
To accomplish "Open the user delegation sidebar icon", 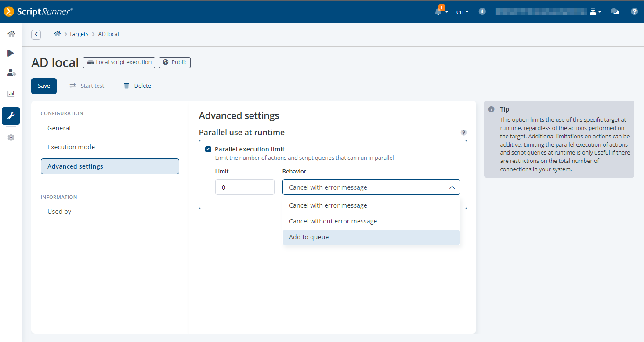I will click(x=11, y=73).
